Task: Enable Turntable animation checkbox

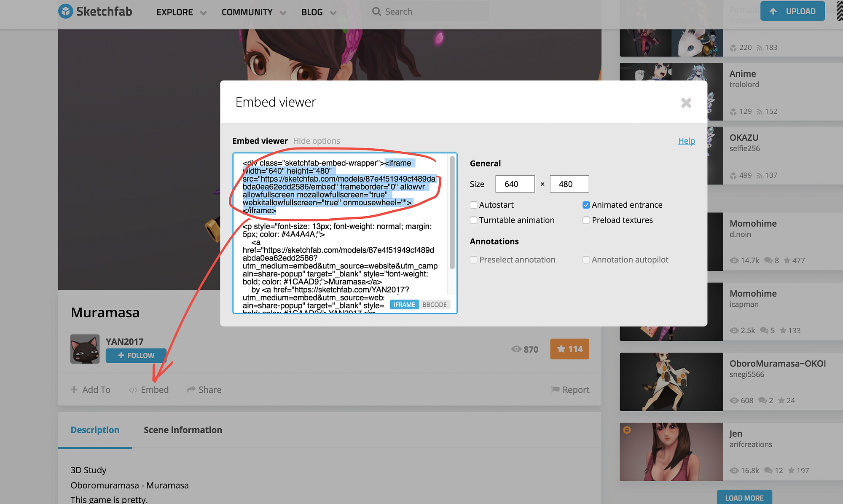Action: click(474, 220)
